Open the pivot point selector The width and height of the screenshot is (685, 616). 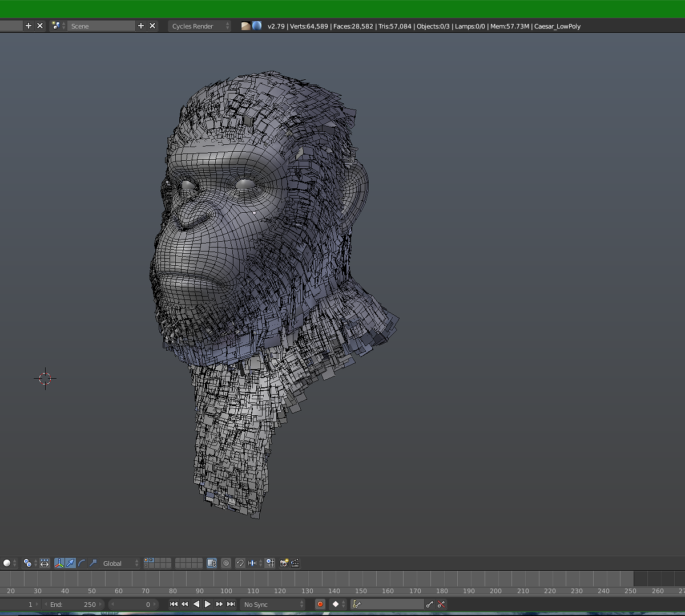30,563
